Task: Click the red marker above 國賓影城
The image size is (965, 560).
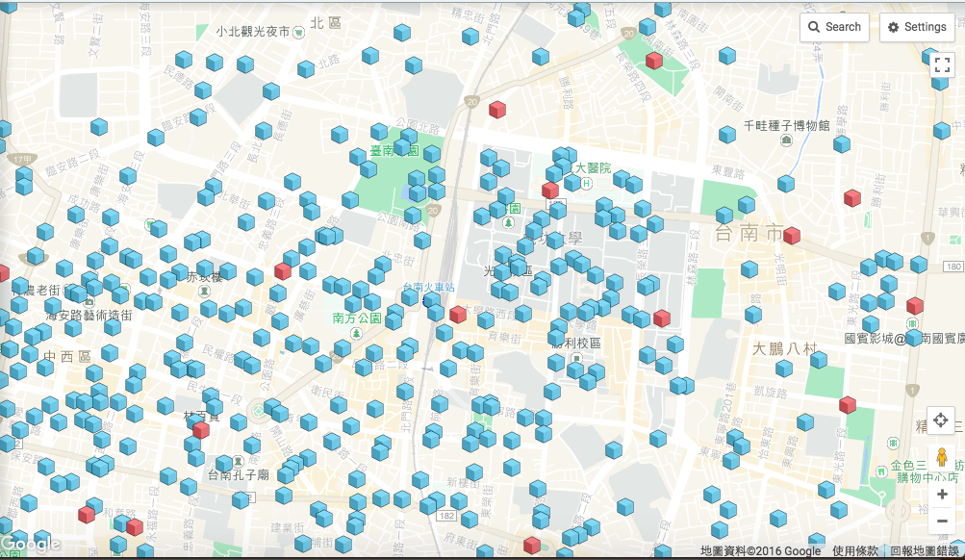Action: 915,306
